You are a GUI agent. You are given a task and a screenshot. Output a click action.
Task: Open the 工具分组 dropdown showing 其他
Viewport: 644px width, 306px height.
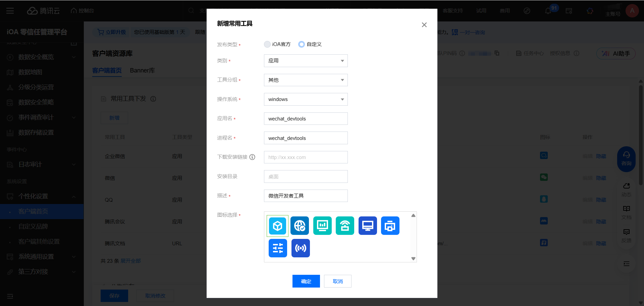click(306, 80)
